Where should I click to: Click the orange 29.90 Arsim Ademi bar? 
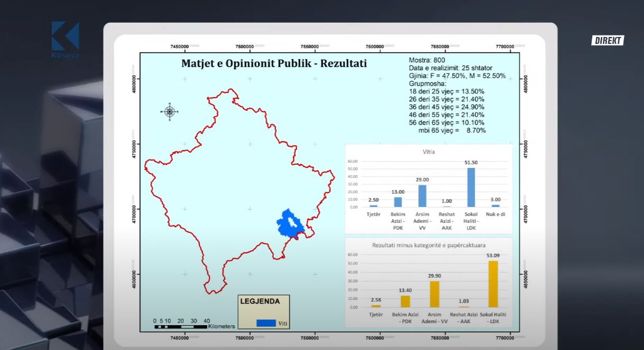point(434,294)
